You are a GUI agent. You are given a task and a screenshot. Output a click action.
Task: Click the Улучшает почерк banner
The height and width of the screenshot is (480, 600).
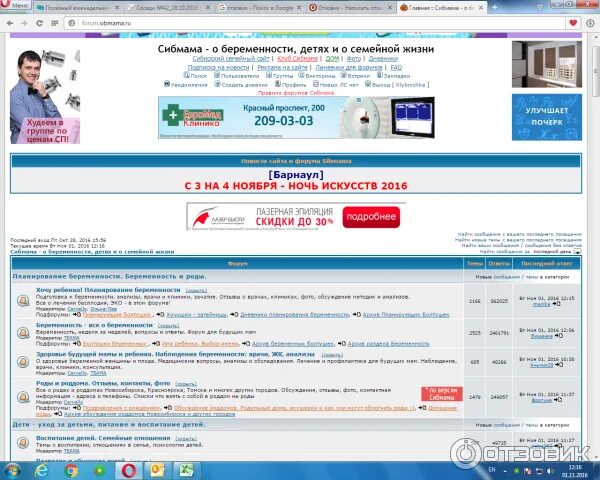tap(547, 117)
